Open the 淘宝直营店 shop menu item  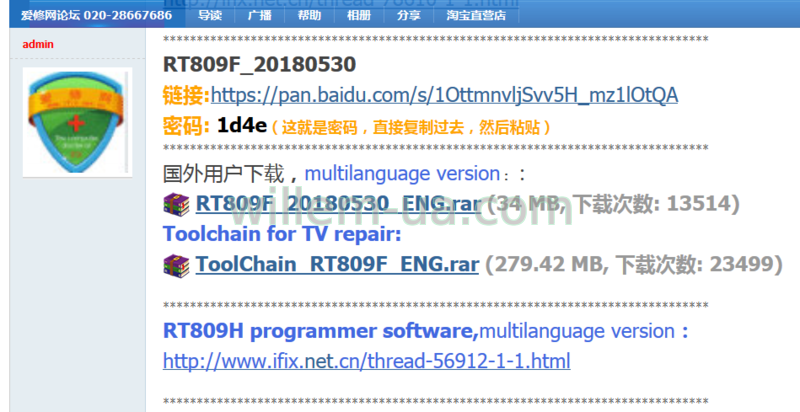click(476, 15)
